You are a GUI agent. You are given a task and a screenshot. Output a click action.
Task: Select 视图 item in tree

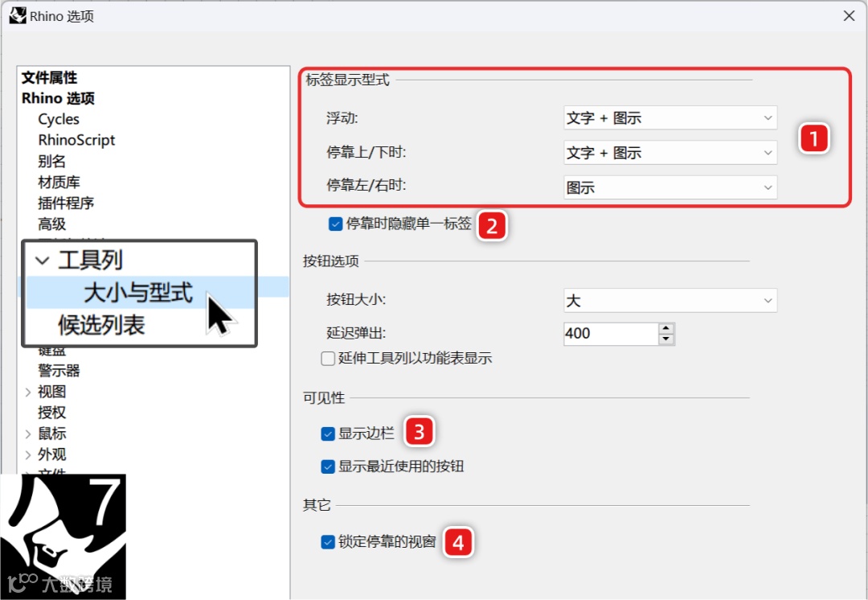(x=51, y=392)
